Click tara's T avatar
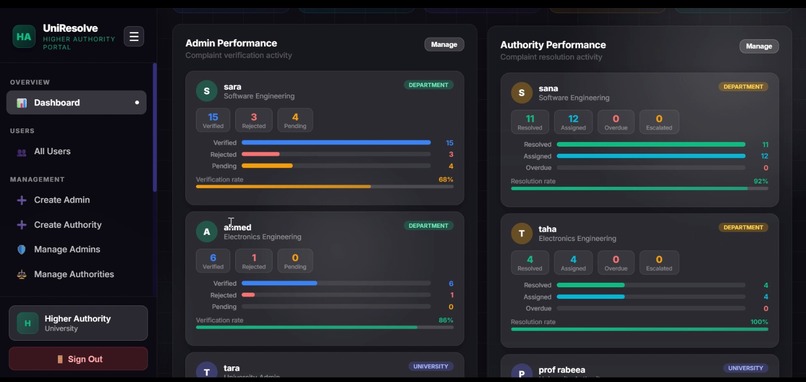 [x=207, y=371]
